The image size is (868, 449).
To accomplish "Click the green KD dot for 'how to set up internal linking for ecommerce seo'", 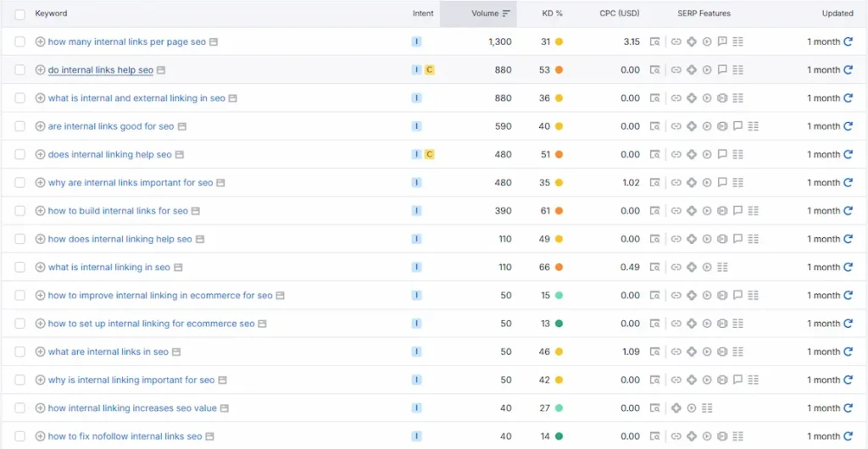I will tap(559, 324).
